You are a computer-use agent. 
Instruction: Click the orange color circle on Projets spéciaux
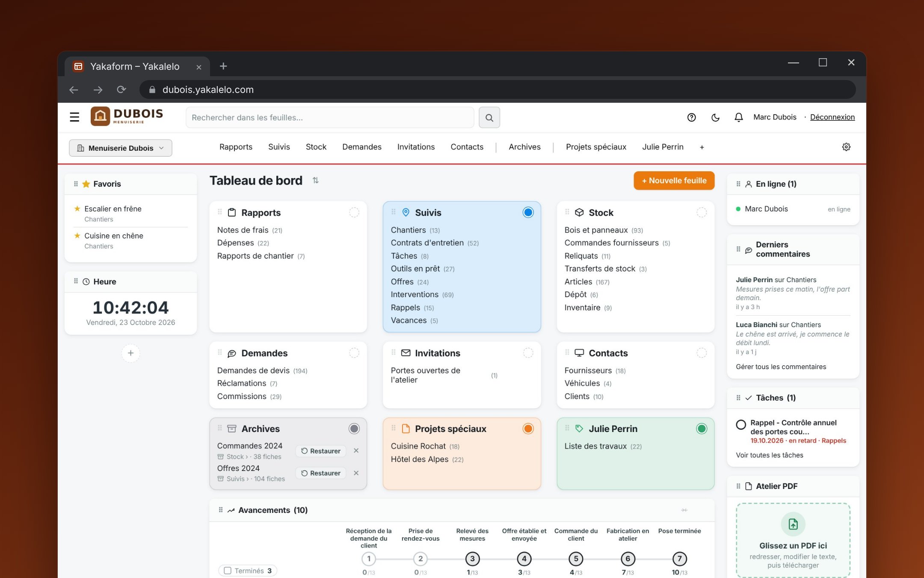528,429
